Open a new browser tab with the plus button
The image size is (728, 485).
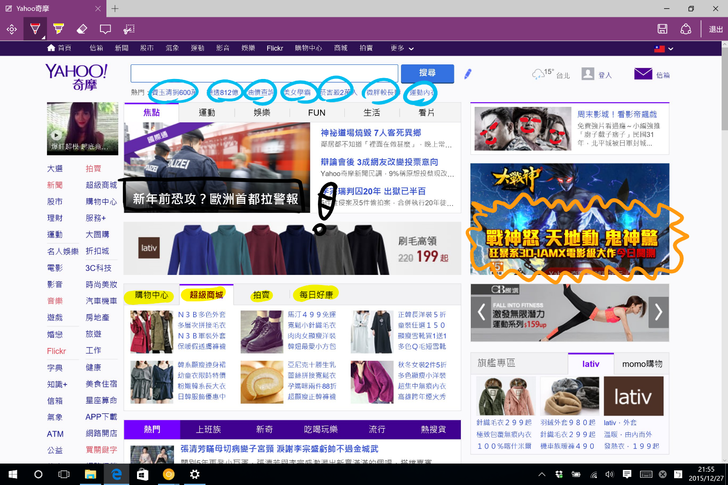click(115, 8)
